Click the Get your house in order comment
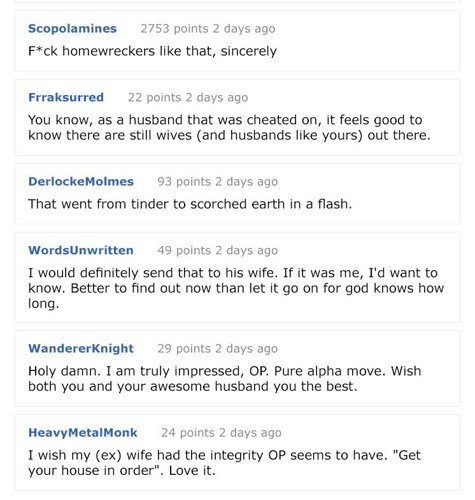The image size is (475, 500). 224,463
